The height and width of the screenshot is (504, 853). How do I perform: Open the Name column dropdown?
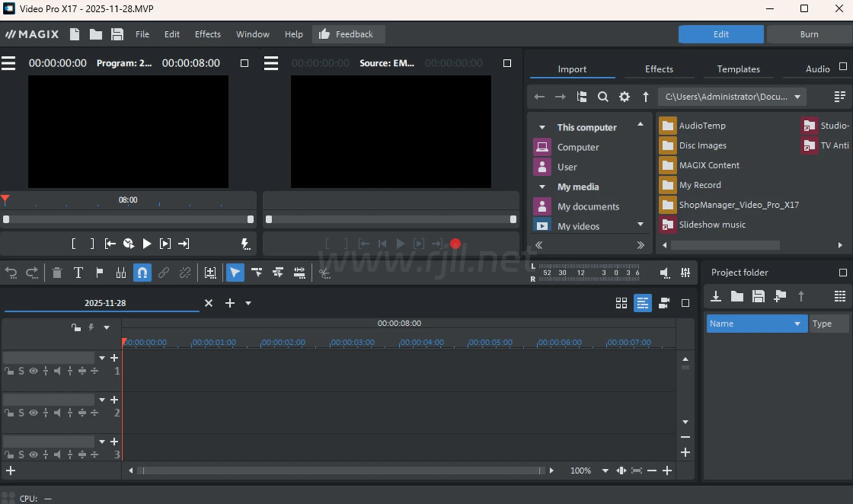pos(797,324)
